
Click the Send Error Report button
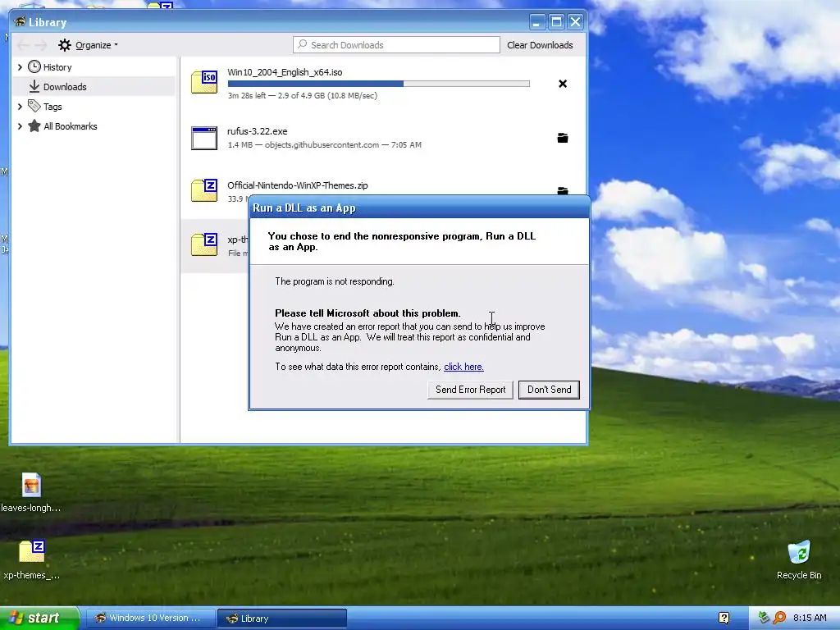(470, 390)
